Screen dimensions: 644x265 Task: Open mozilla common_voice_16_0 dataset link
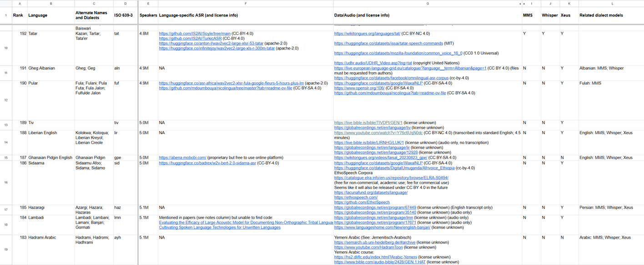click(x=398, y=53)
